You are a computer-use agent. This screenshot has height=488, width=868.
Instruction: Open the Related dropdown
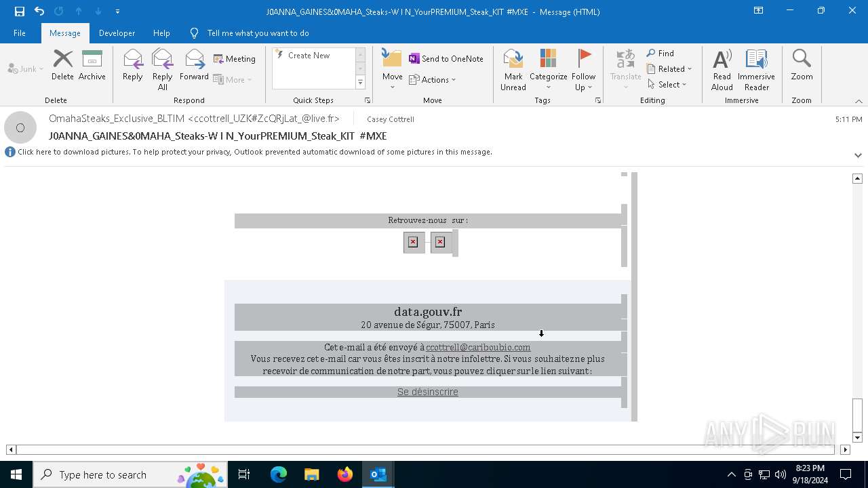669,69
